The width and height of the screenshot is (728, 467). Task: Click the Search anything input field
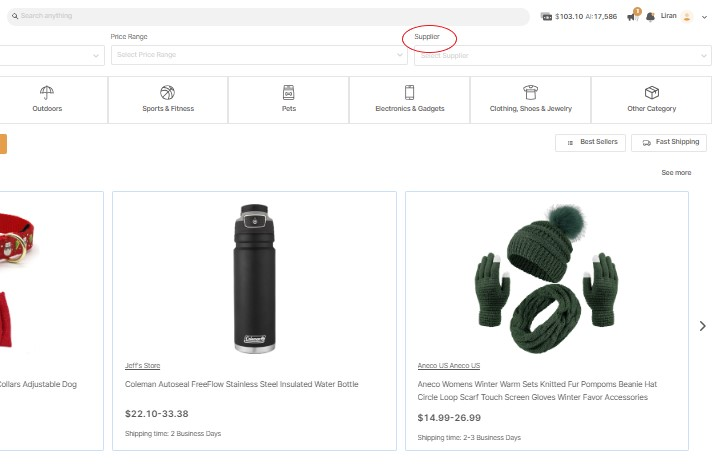coord(270,17)
